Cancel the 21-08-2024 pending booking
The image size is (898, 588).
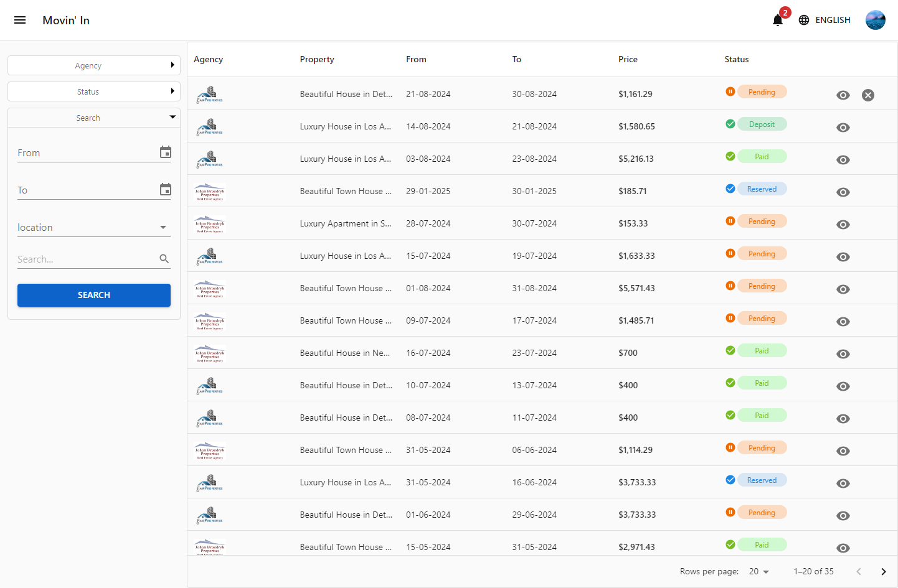point(868,95)
